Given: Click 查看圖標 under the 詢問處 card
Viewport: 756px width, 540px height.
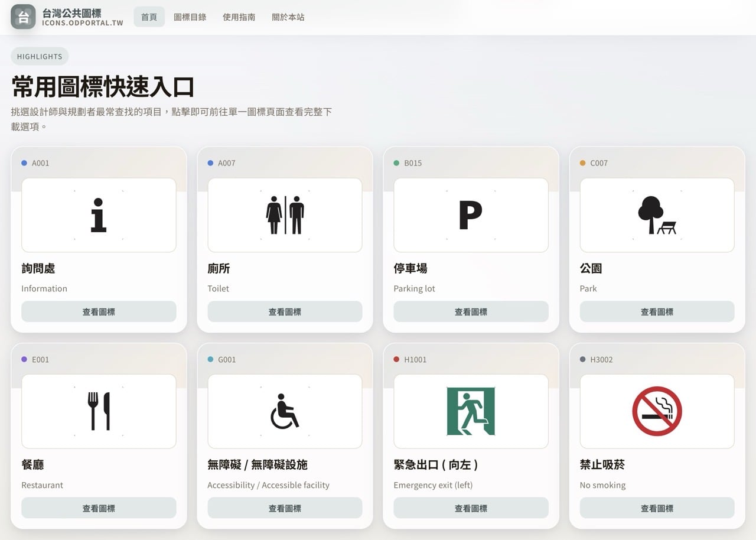Looking at the screenshot, I should pos(98,311).
